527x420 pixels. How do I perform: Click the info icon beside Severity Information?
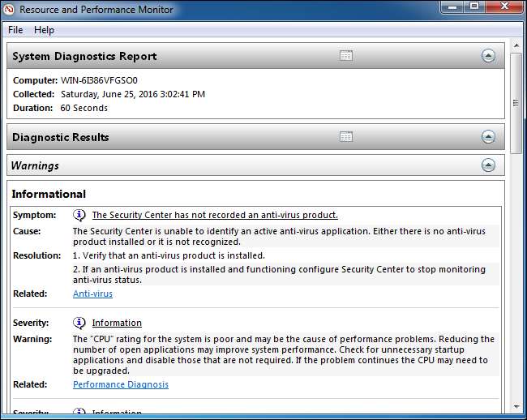coord(79,323)
